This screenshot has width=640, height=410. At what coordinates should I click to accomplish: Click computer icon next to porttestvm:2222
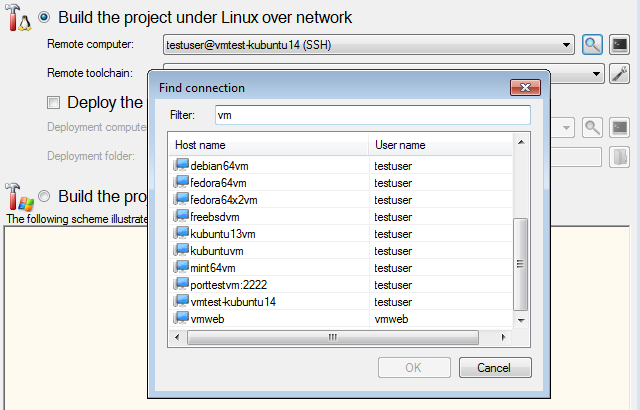(x=181, y=284)
